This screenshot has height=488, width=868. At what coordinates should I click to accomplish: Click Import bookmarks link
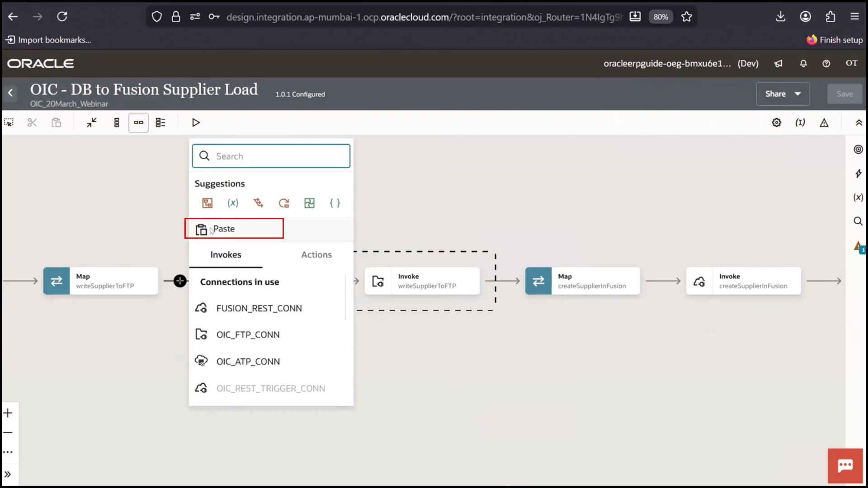tap(48, 40)
